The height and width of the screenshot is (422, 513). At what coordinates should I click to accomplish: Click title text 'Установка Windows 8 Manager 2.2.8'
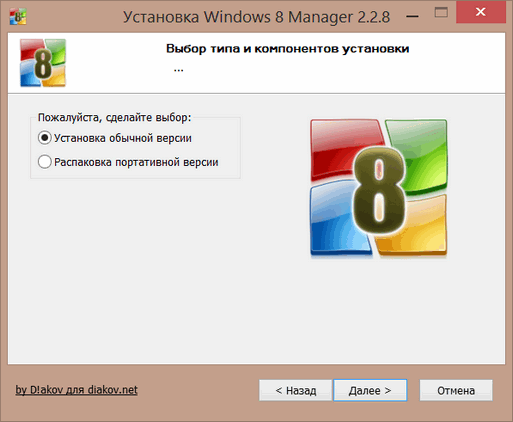coord(256,17)
